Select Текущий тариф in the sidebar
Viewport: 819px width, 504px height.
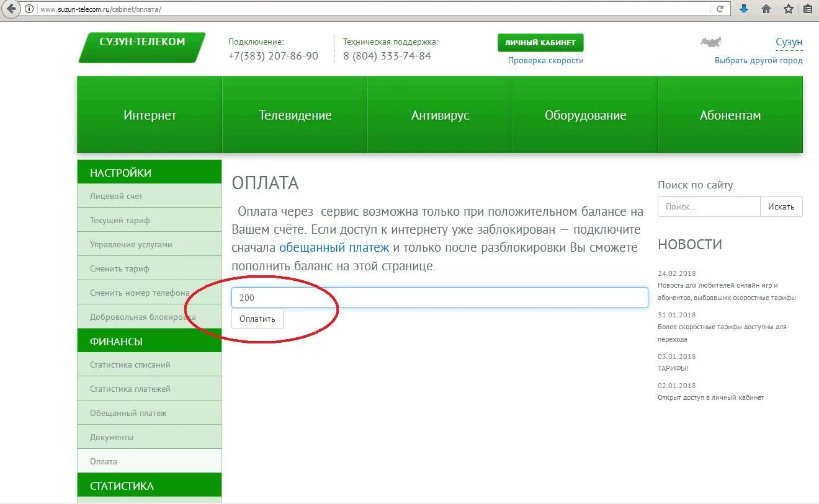point(150,220)
